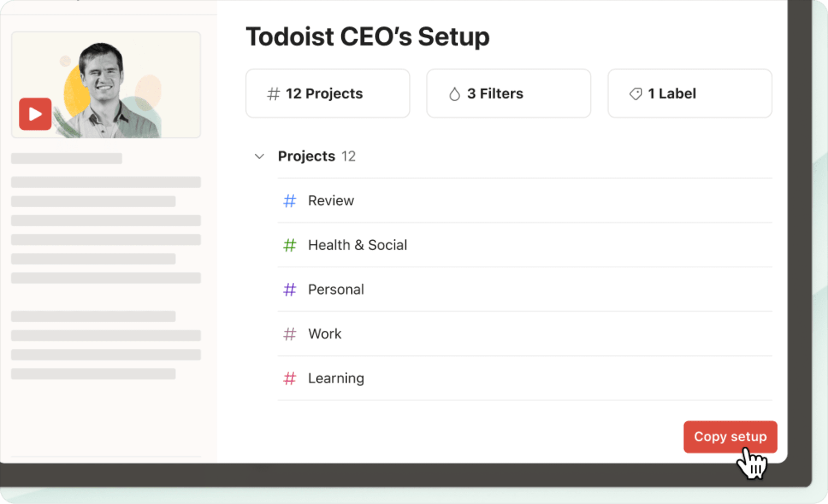Viewport: 828px width, 504px height.
Task: Open the Health & Social project
Action: (x=357, y=245)
